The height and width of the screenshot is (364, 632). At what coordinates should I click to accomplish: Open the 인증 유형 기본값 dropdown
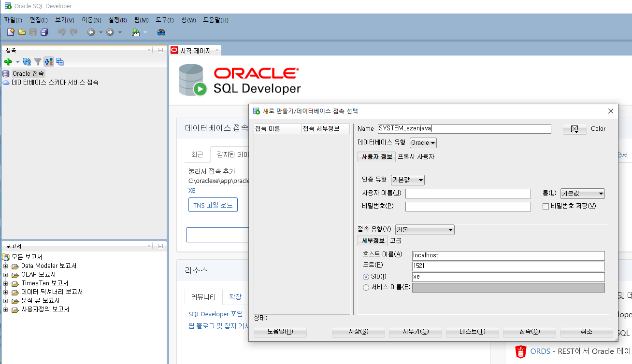click(x=408, y=180)
